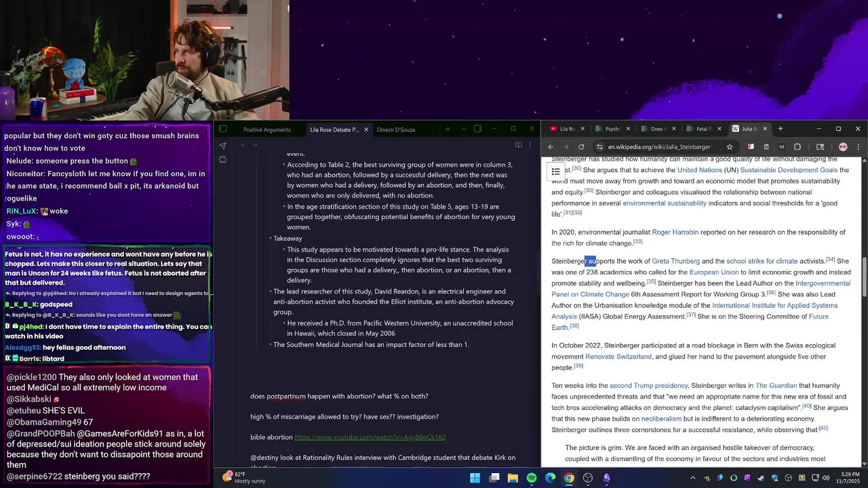Open United Nations link
Screen dimensions: 868x488
[700, 170]
